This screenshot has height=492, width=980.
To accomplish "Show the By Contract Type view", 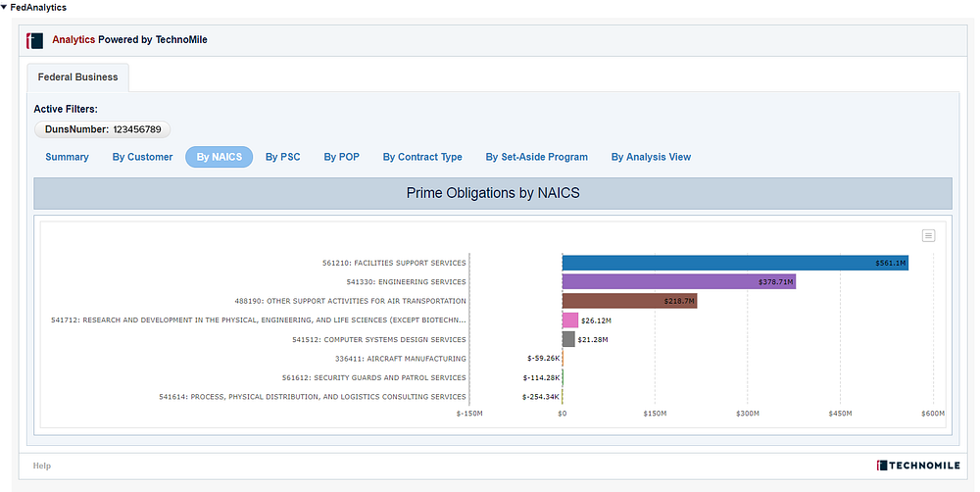I will 422,157.
